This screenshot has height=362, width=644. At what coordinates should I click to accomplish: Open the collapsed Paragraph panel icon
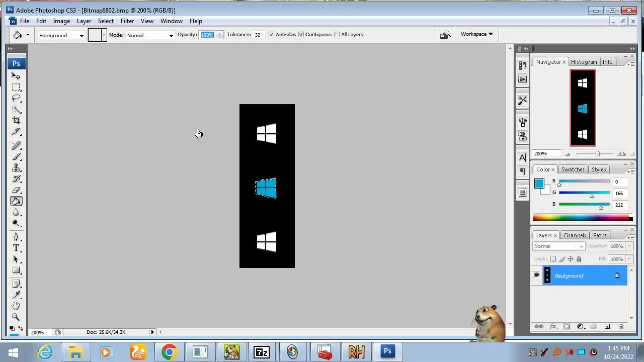(522, 171)
